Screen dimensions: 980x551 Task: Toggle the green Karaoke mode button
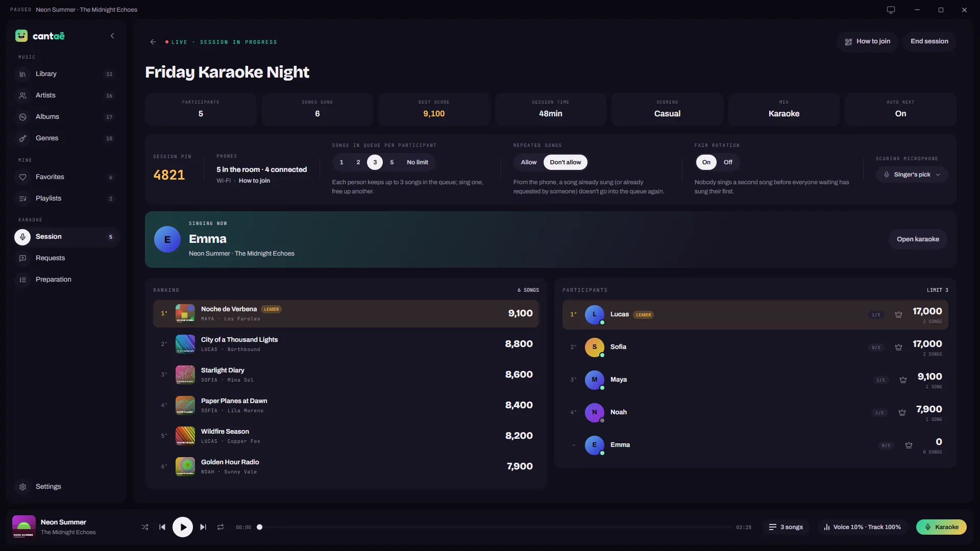pos(941,527)
